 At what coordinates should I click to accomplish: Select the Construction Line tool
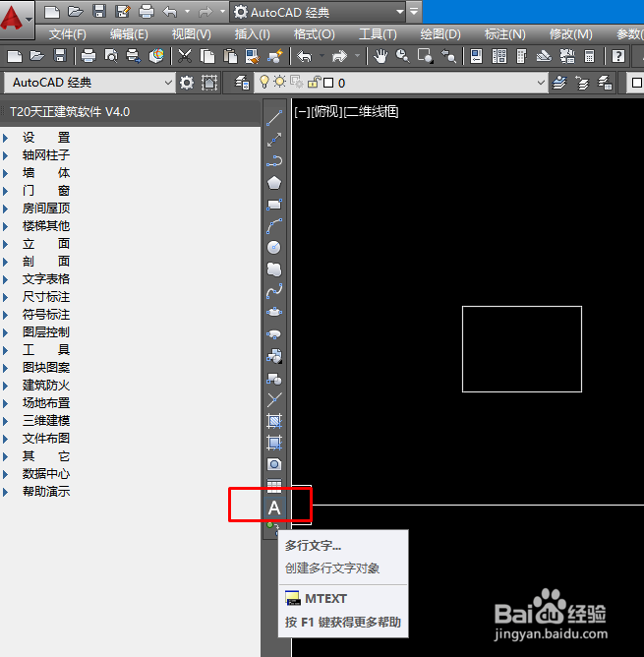[274, 140]
